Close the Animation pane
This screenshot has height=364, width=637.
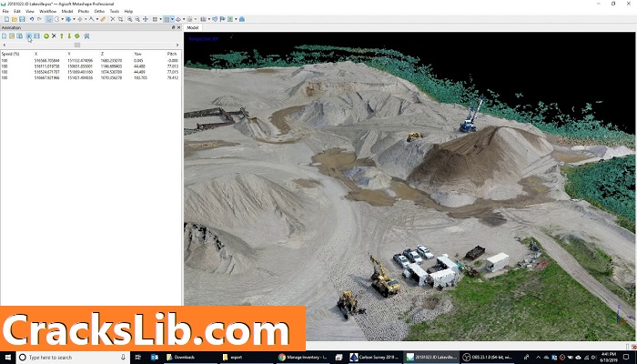178,27
